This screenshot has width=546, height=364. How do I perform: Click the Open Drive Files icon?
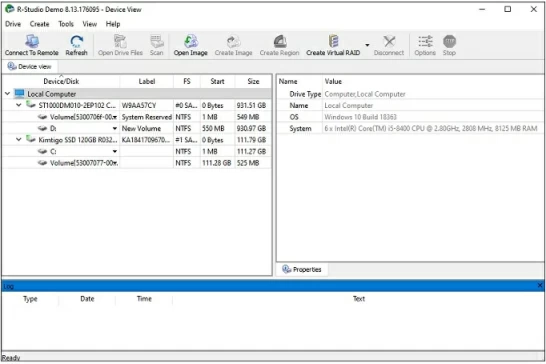120,41
